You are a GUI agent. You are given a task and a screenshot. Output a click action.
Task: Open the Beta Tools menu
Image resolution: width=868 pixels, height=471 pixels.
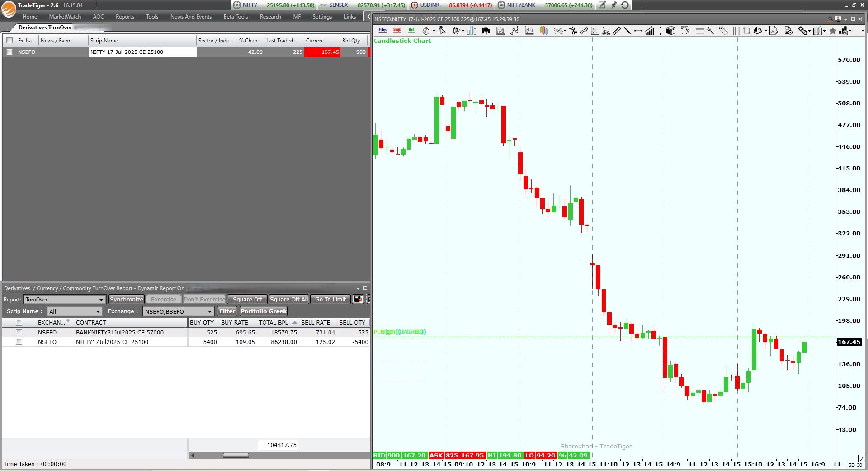(x=236, y=17)
